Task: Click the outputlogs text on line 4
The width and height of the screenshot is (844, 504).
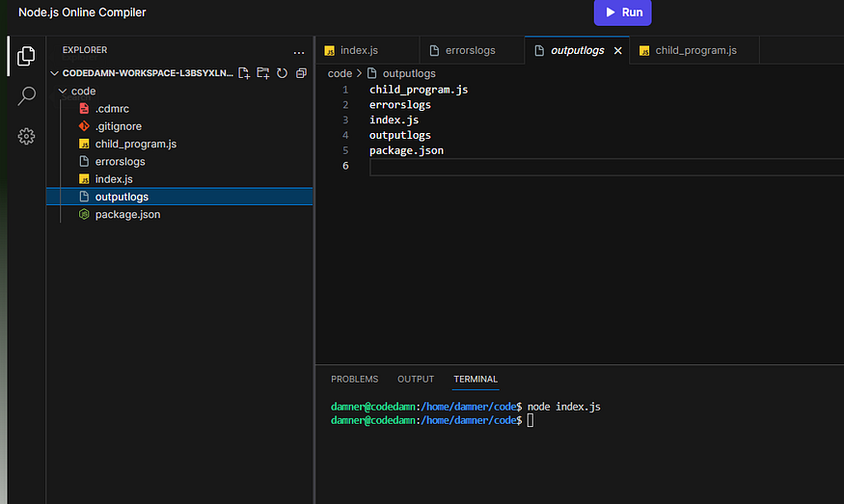Action: (400, 135)
